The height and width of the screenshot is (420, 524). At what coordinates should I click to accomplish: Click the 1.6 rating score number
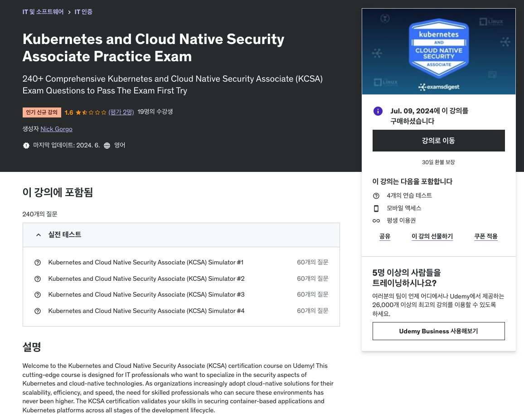69,112
